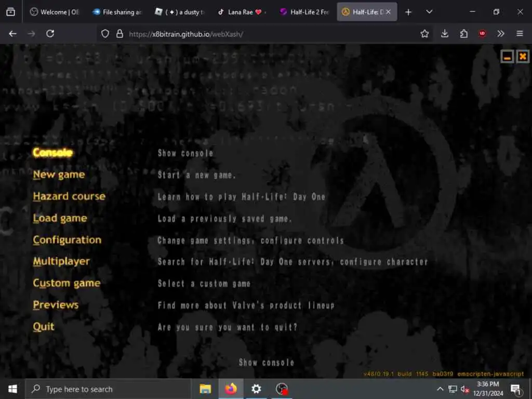Viewport: 532px width, 399px height.
Task: Open the Windows Start menu
Action: (12, 389)
